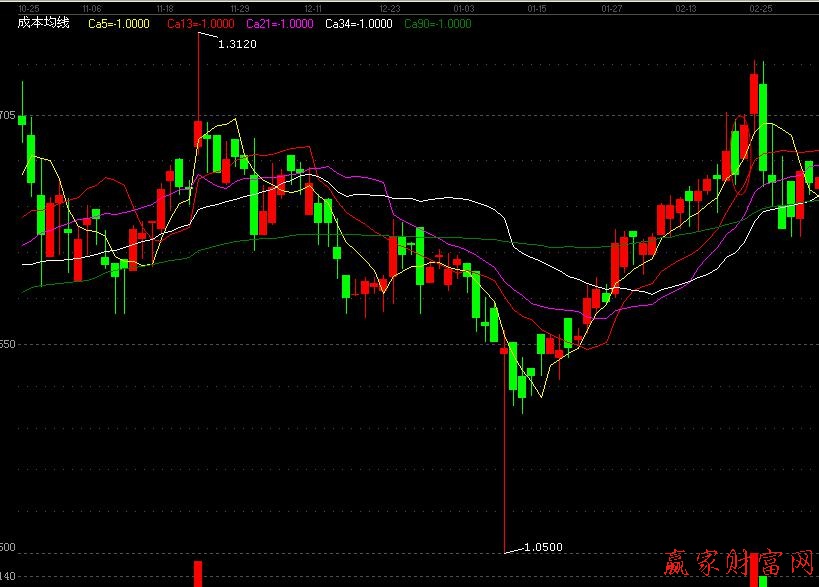Image resolution: width=819 pixels, height=587 pixels.
Task: Select the yellow Ca5=-1.0000 legend label
Action: click(119, 23)
